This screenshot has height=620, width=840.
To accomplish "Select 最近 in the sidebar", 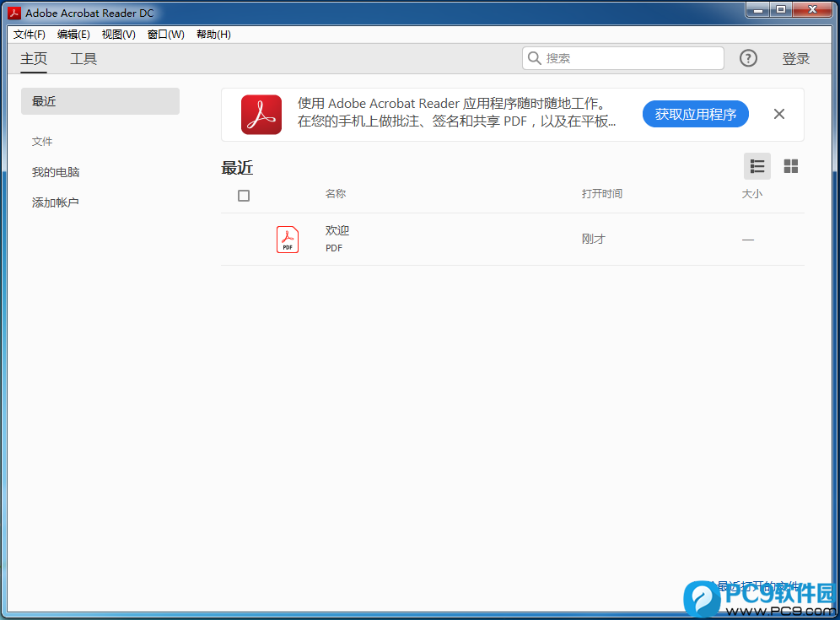I will [100, 101].
